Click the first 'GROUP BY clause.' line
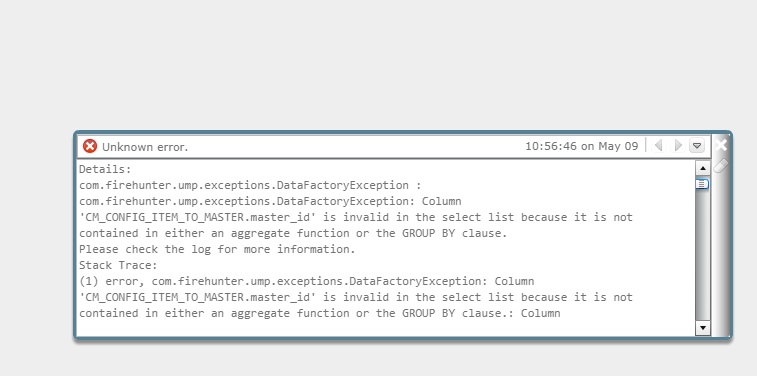 pyautogui.click(x=294, y=233)
